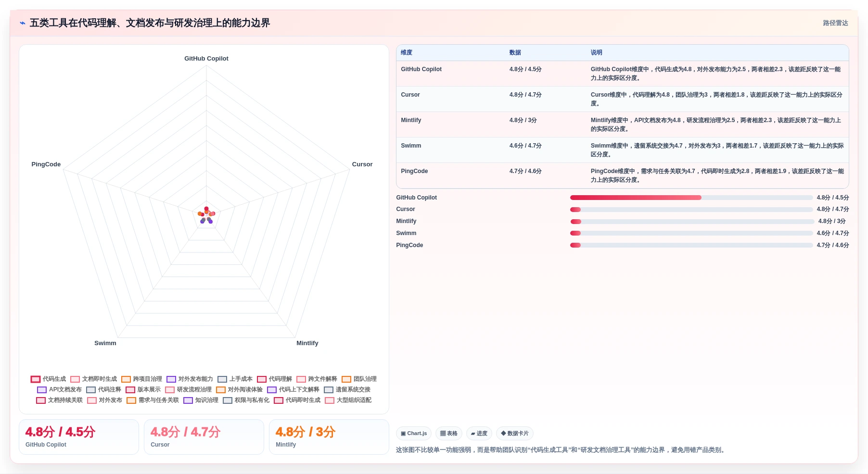Click the 数据卡片 tag chip
This screenshot has width=868, height=474.
[515, 433]
